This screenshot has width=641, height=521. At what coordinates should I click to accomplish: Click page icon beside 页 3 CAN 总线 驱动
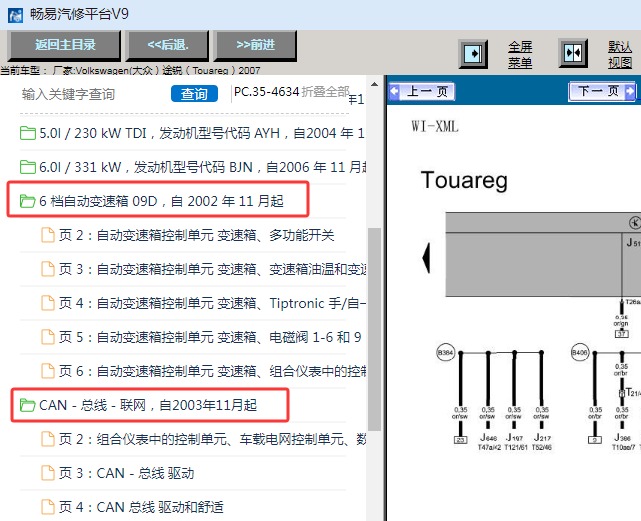point(48,473)
